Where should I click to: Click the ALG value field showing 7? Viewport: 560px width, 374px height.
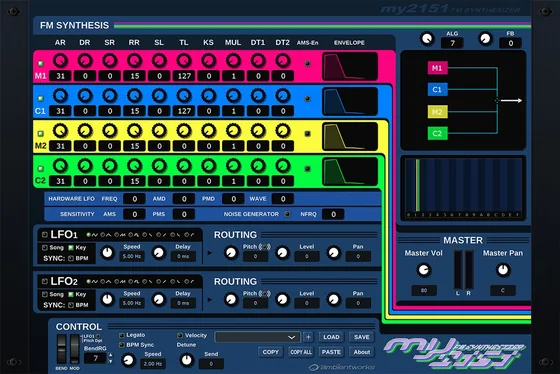pyautogui.click(x=452, y=43)
